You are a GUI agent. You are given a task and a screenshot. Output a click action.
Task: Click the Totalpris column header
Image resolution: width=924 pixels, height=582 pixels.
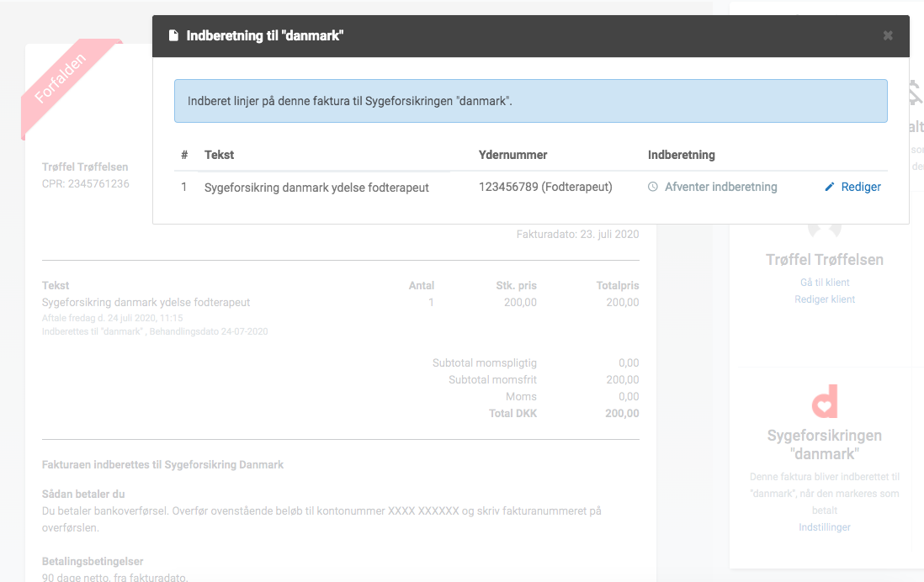coord(618,286)
